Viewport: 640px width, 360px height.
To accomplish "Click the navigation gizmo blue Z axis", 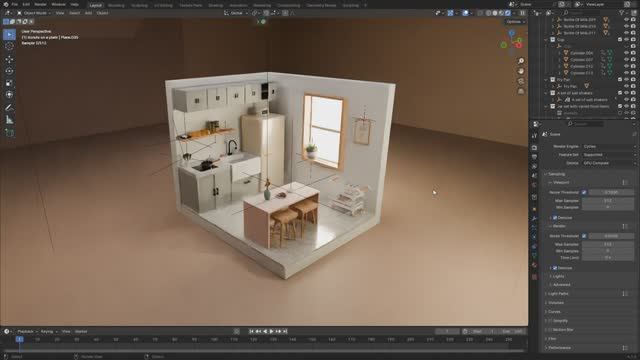I will (x=511, y=33).
